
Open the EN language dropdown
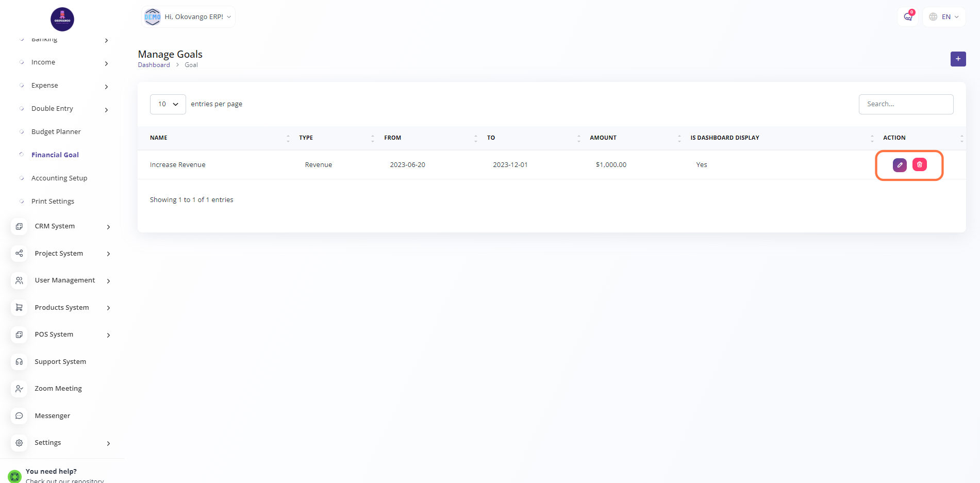pyautogui.click(x=944, y=17)
